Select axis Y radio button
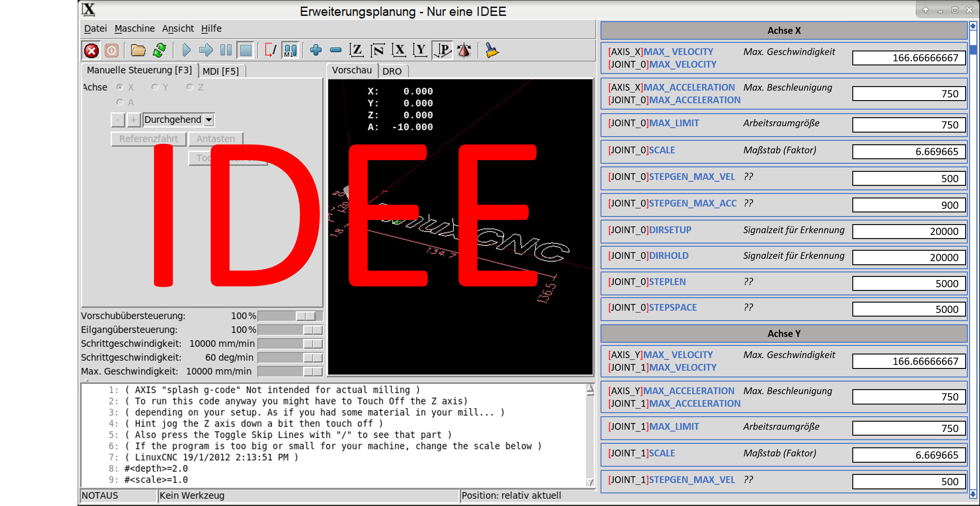 (x=155, y=87)
